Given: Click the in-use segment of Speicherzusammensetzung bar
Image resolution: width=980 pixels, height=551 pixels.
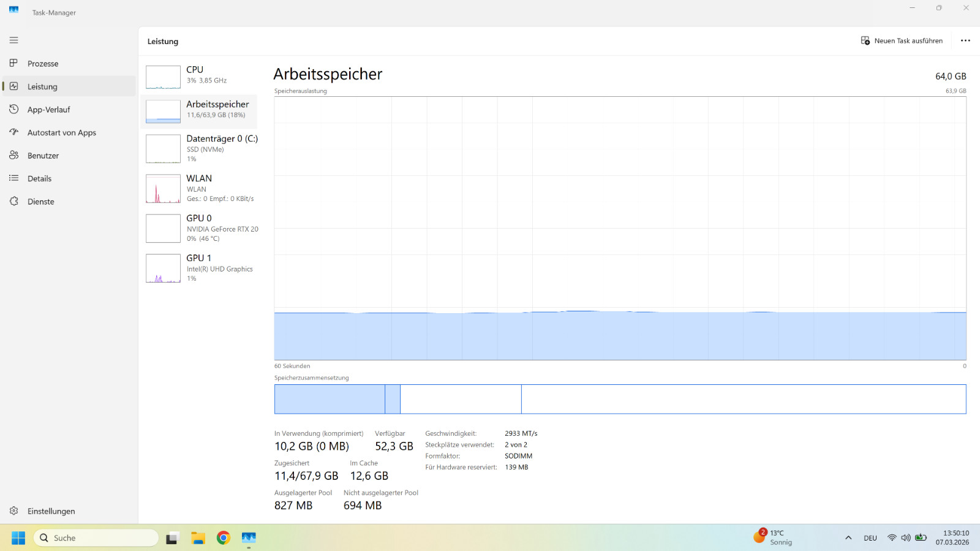Looking at the screenshot, I should (x=330, y=399).
